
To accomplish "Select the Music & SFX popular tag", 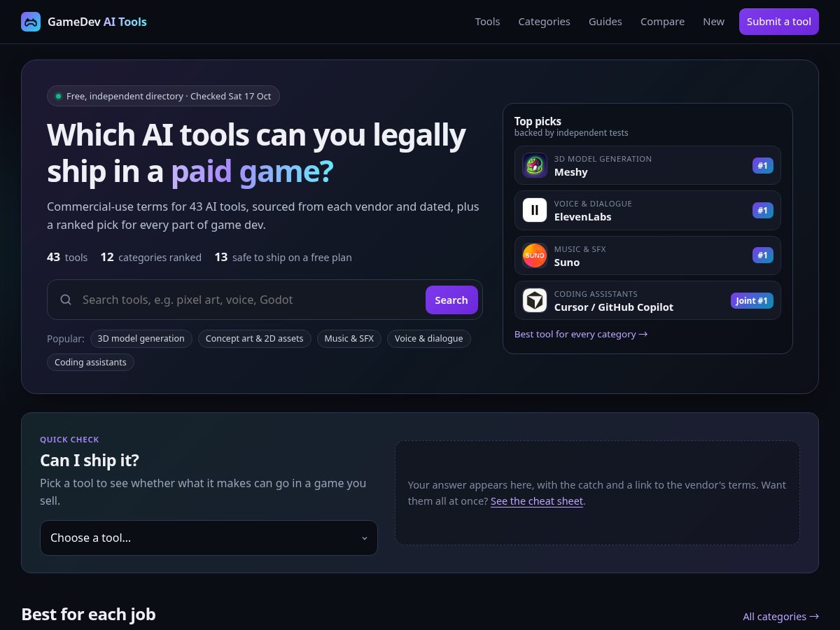I will (x=349, y=339).
